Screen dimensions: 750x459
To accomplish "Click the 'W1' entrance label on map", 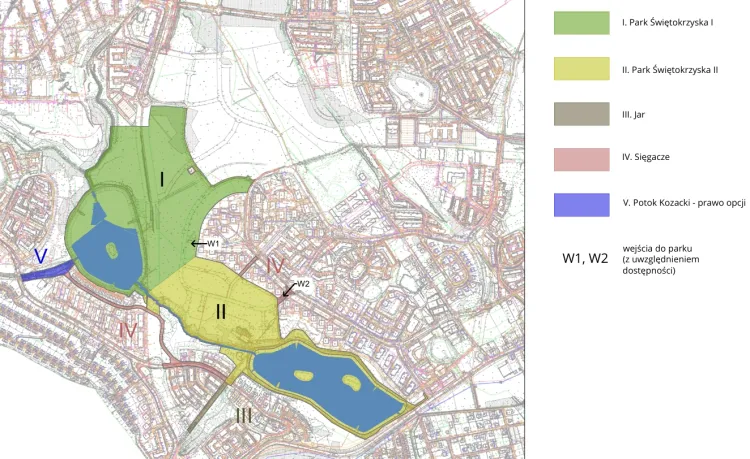I will [x=213, y=243].
